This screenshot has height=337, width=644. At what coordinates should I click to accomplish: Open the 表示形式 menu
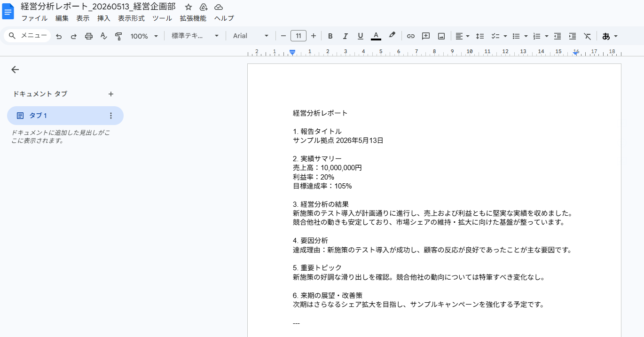pos(131,18)
